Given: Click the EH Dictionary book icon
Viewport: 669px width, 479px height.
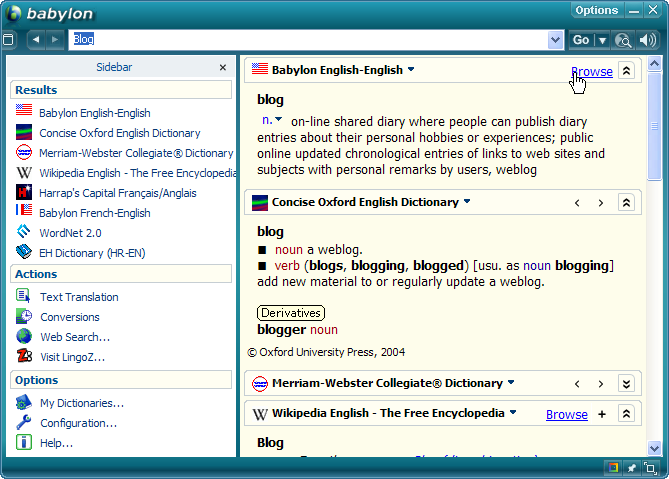Looking at the screenshot, I should point(24,252).
